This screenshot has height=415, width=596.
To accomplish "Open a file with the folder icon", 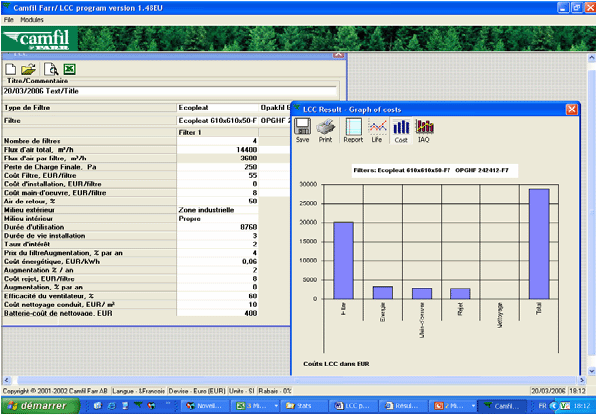I will point(29,69).
